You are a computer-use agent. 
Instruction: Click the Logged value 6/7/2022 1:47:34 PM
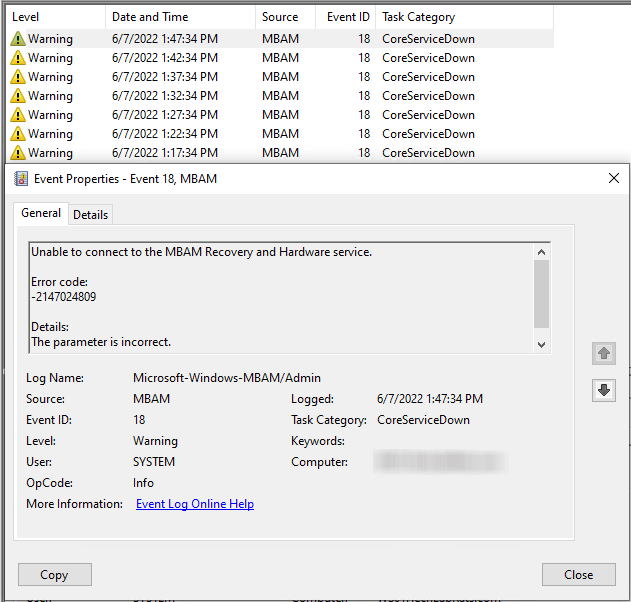430,399
